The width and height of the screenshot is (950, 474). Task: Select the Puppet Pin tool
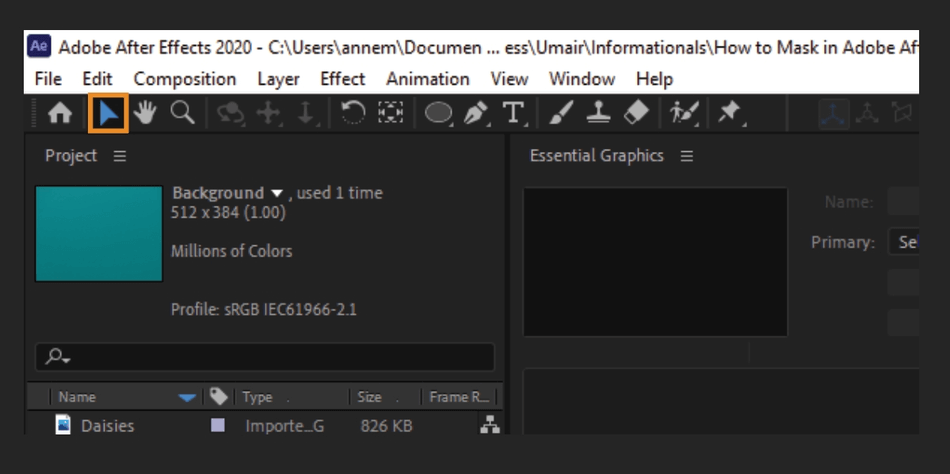[x=730, y=113]
